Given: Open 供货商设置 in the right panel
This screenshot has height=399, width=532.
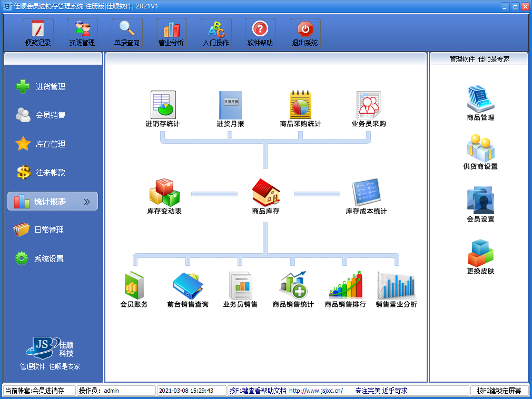Looking at the screenshot, I should click(x=480, y=152).
